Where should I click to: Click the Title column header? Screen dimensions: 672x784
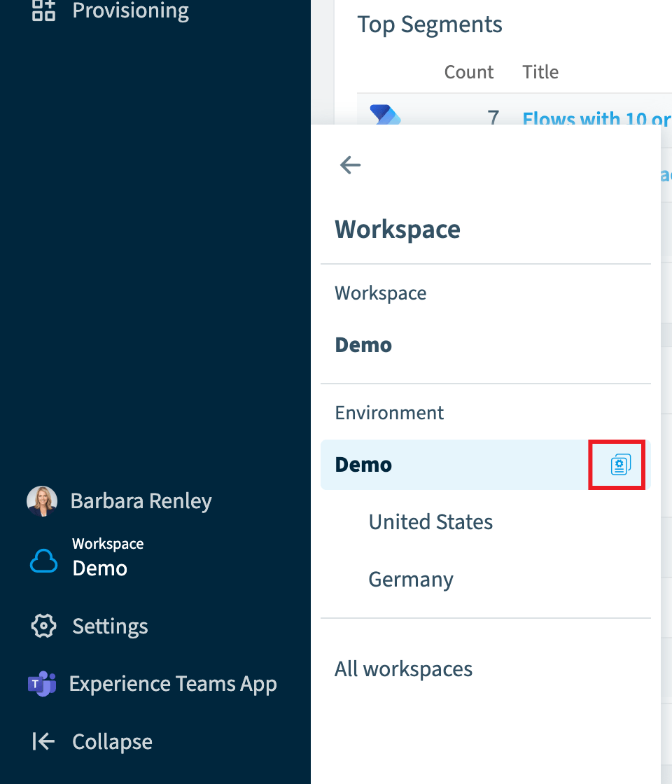(x=540, y=72)
